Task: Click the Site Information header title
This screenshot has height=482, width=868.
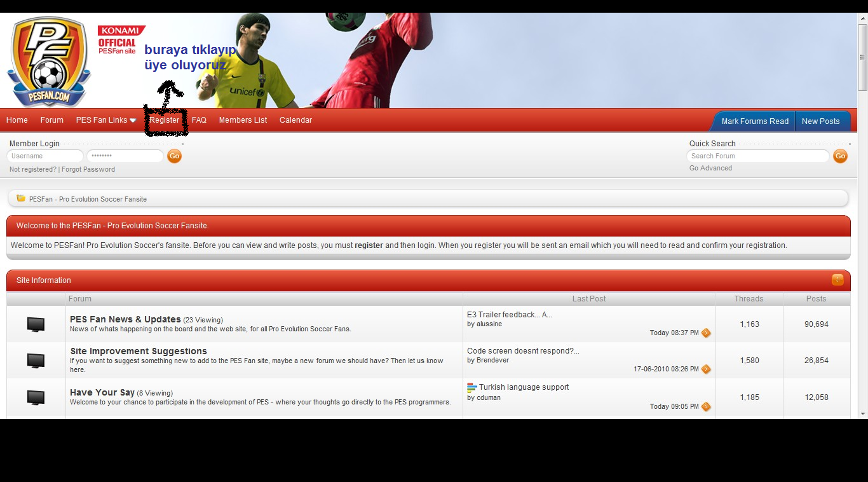Action: coord(44,280)
